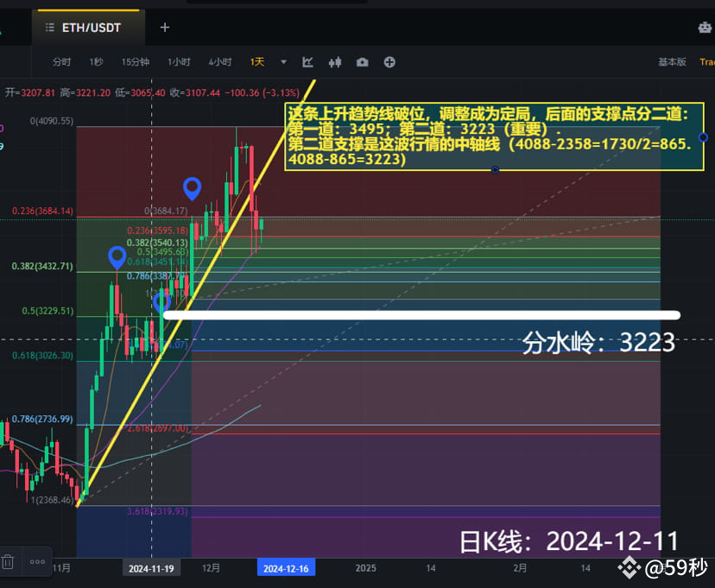715x588 pixels.
Task: Click the upper blue pin marker on chart
Action: [x=192, y=189]
